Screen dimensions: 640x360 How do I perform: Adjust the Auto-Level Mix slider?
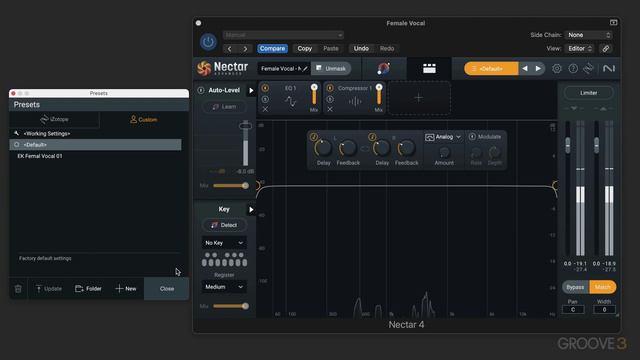[x=231, y=186]
